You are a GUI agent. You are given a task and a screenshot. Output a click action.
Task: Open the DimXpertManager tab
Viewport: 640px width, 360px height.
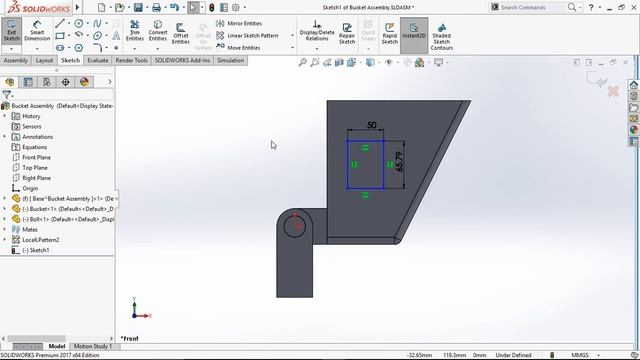coord(66,82)
